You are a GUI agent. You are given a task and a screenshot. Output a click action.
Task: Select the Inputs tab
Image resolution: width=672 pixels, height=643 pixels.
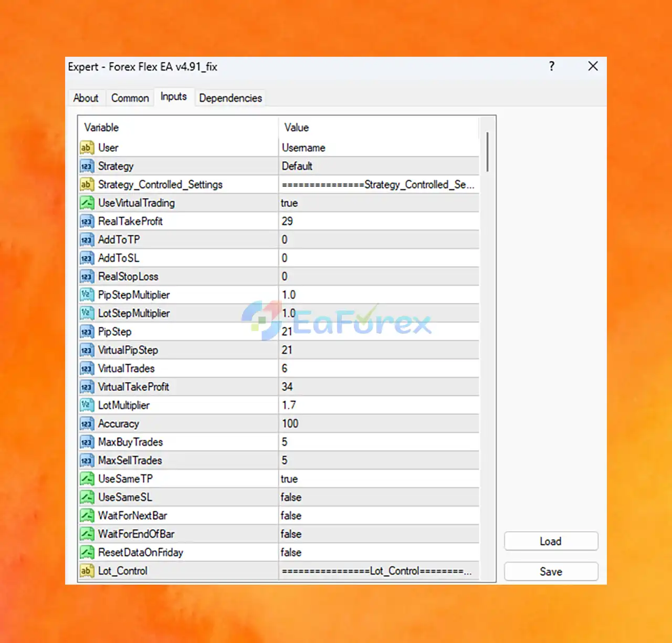click(174, 97)
